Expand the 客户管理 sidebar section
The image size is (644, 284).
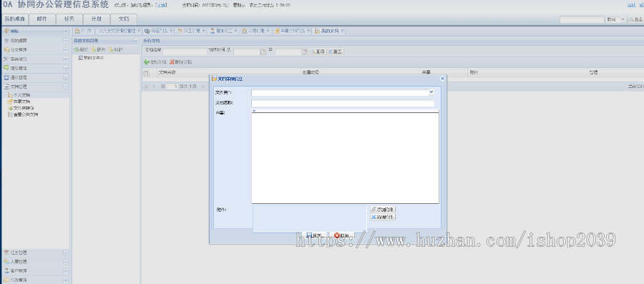coord(66,271)
